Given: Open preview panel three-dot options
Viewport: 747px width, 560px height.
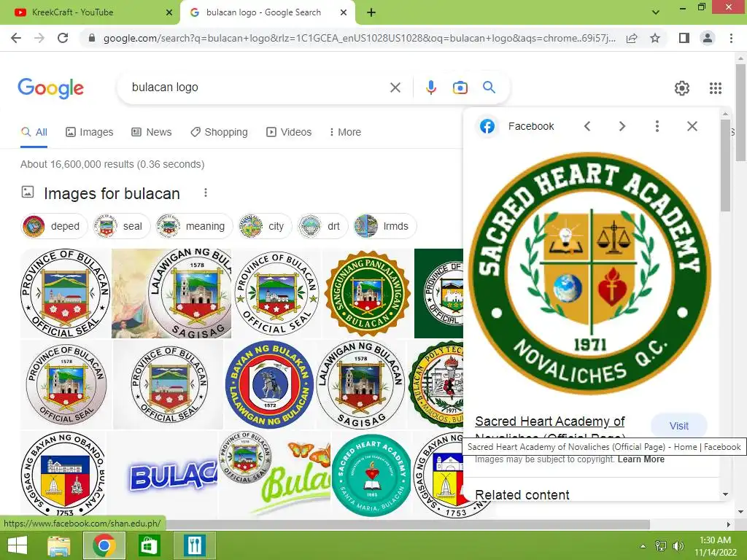Looking at the screenshot, I should 657,126.
